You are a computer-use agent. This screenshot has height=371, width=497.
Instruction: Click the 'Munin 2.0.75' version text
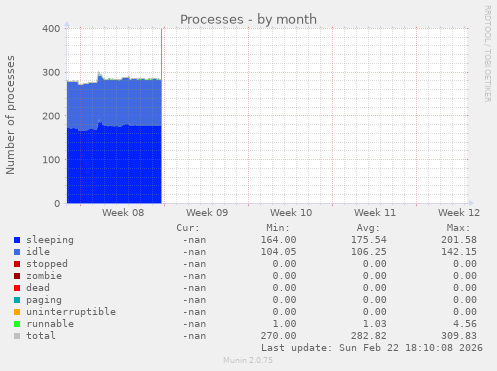[248, 360]
